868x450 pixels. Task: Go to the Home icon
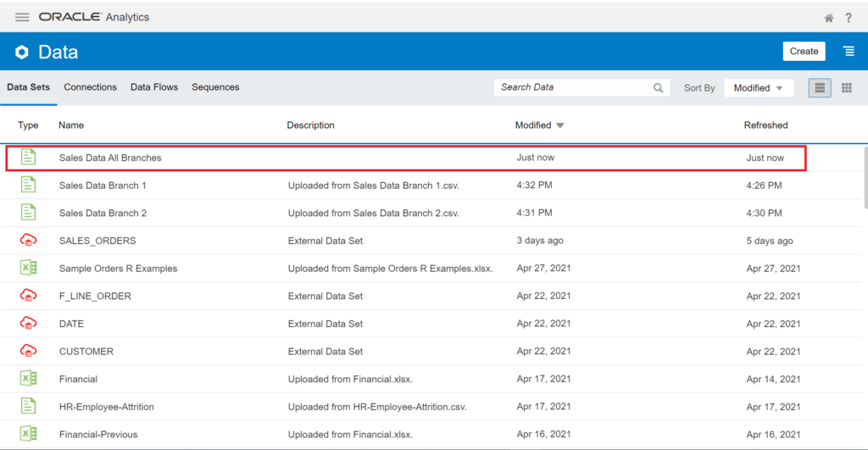(829, 18)
